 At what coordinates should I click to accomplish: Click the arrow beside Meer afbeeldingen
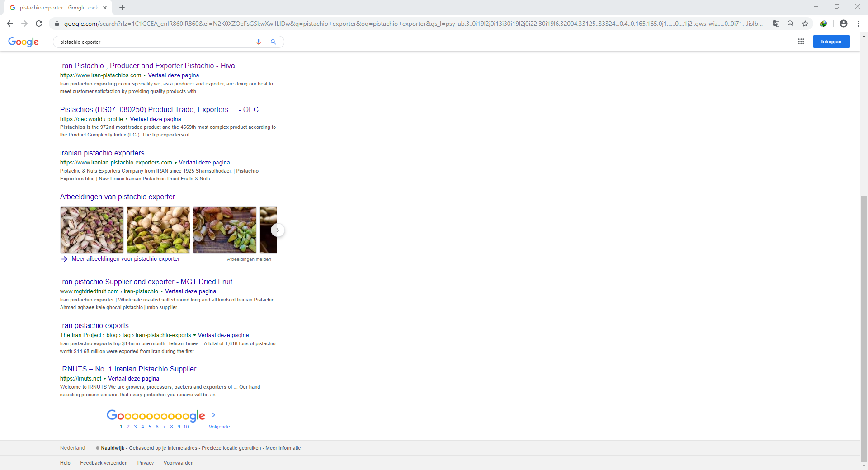point(64,259)
